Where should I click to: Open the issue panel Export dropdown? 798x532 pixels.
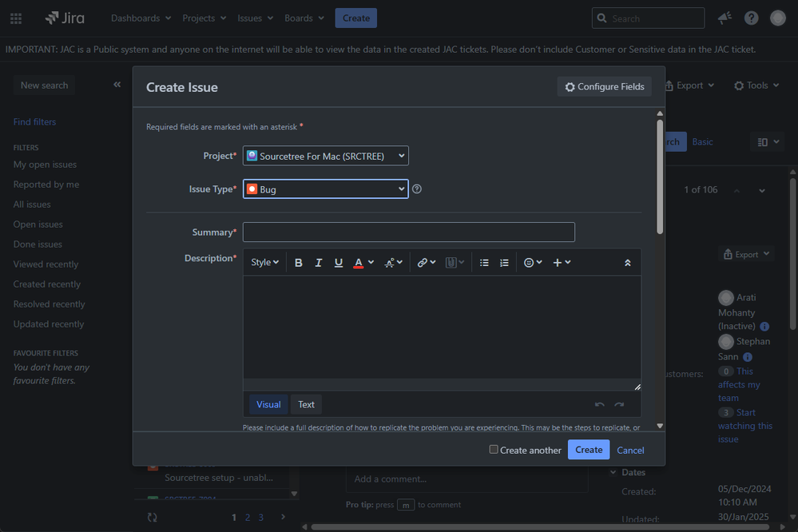coord(746,255)
